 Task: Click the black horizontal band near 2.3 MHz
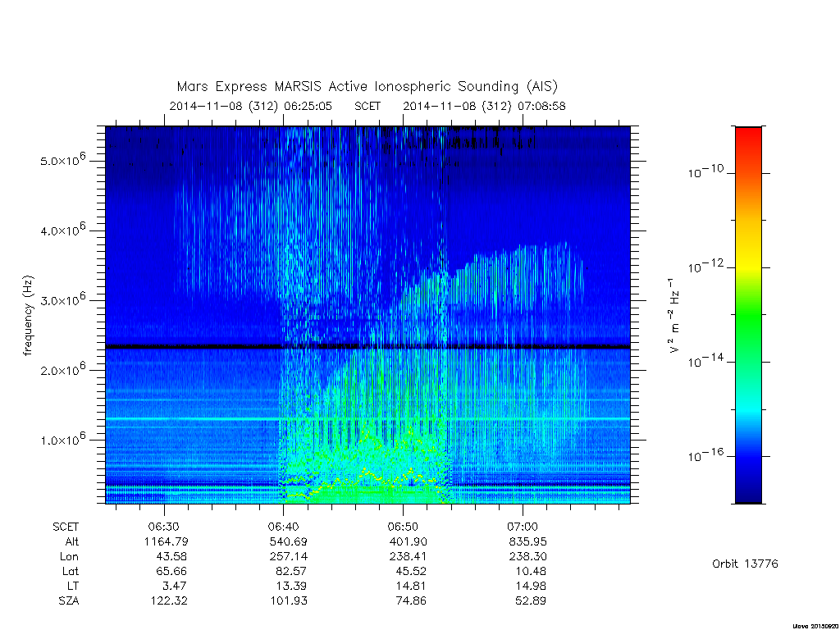(x=367, y=347)
